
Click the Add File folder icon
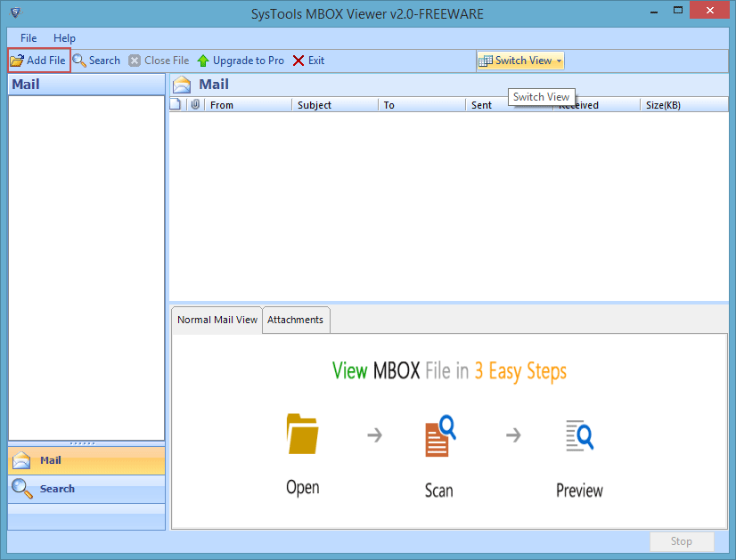[x=17, y=61]
